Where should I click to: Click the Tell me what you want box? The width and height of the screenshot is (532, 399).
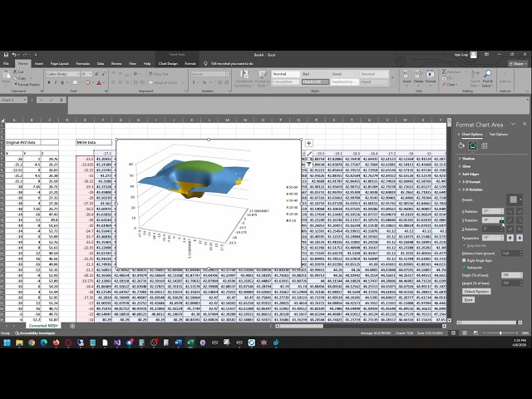coord(232,63)
